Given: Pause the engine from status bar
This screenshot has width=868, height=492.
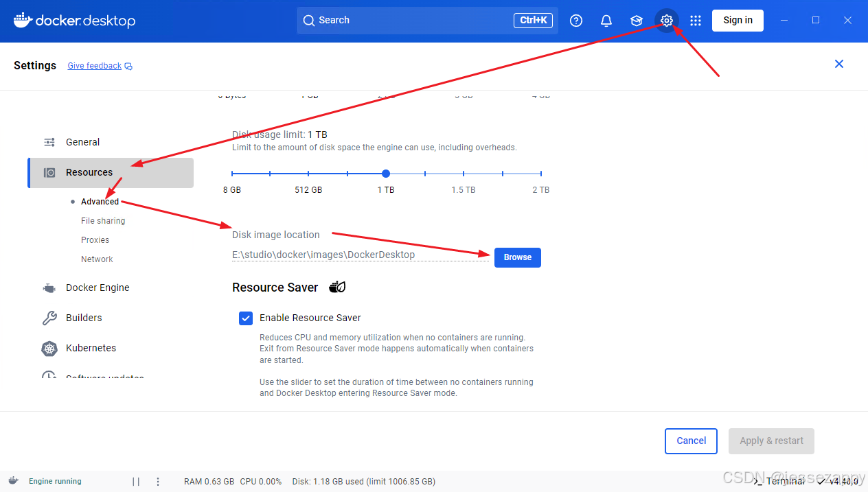Looking at the screenshot, I should (x=136, y=482).
